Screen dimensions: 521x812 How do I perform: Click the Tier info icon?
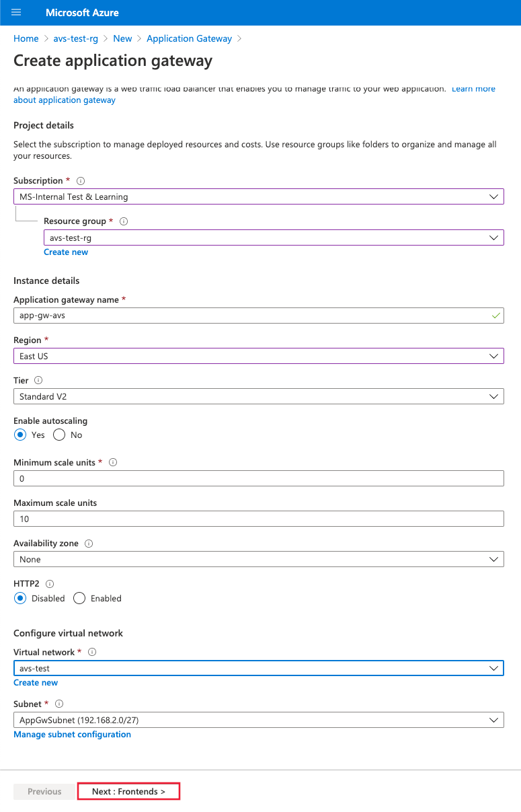(38, 381)
